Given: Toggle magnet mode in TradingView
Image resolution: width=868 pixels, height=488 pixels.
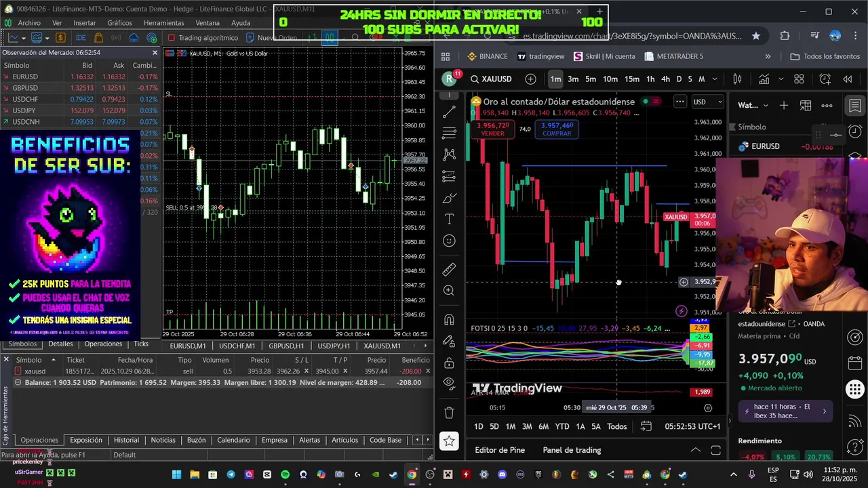Looking at the screenshot, I should point(449,320).
